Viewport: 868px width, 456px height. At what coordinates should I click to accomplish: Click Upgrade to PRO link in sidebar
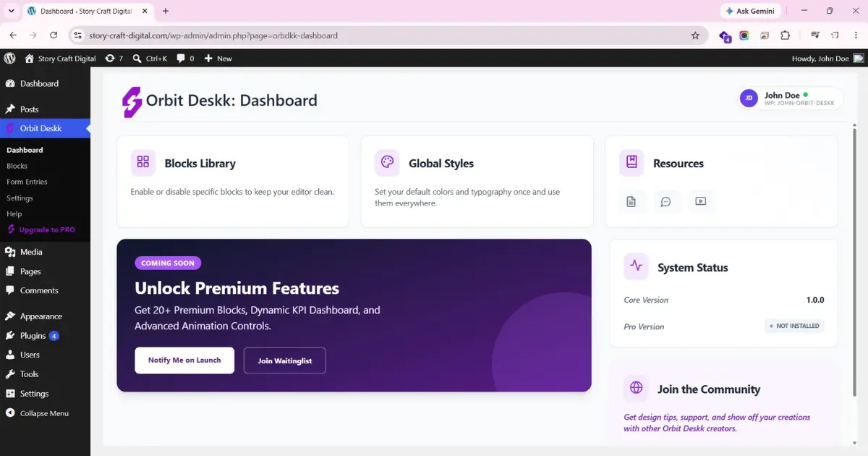pyautogui.click(x=41, y=229)
